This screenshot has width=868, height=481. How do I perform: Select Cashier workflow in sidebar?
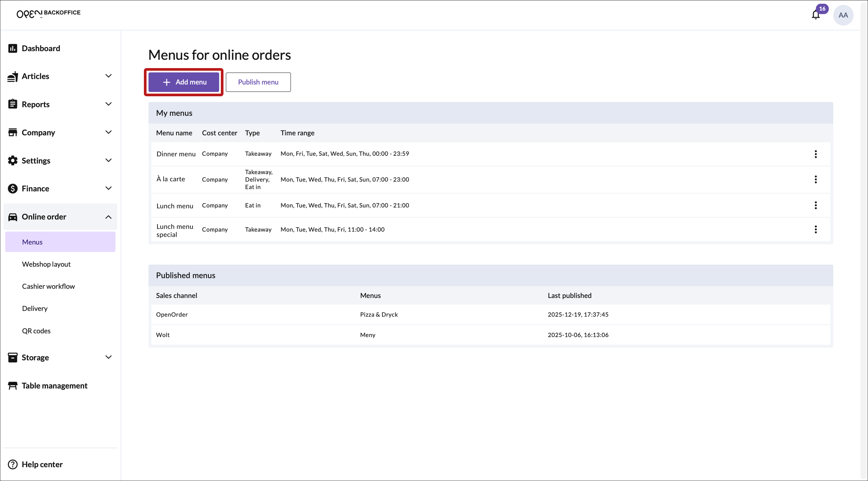(x=48, y=286)
